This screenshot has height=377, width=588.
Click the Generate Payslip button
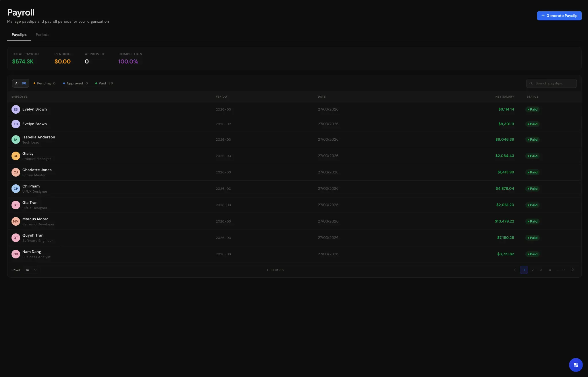coord(559,16)
